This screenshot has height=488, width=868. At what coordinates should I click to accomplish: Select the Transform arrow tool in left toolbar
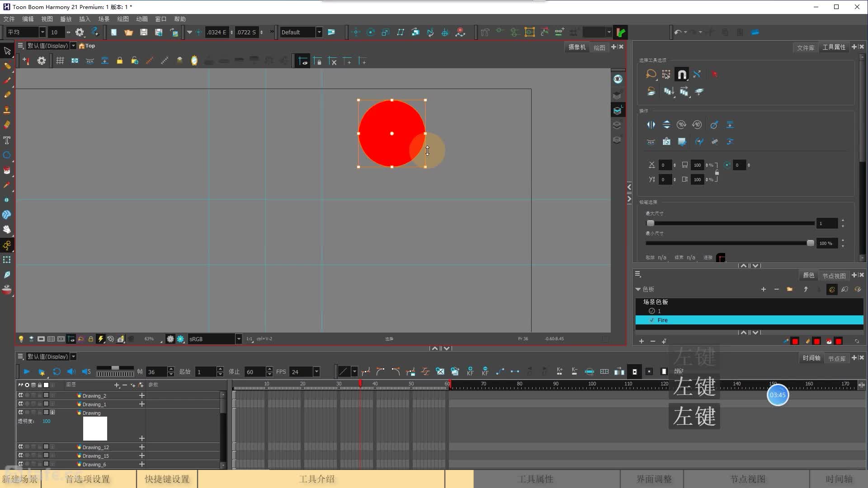[7, 51]
